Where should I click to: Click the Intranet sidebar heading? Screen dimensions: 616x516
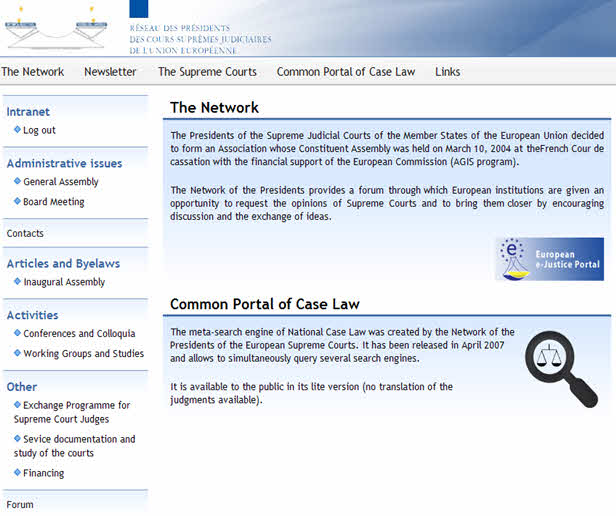click(28, 112)
